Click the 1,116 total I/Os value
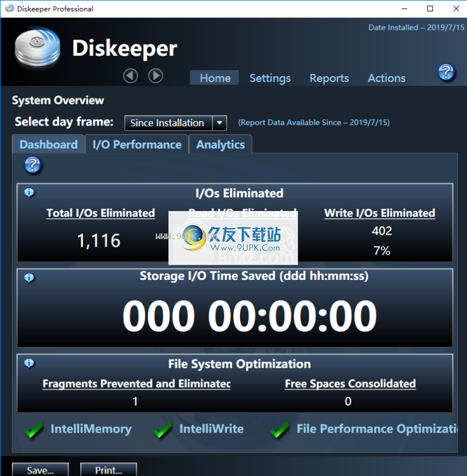Screen dimensions: 467x476 point(99,241)
